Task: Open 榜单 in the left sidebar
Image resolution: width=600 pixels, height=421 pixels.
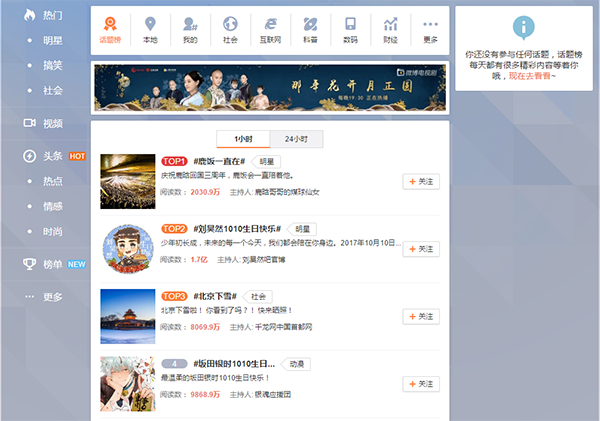Action: tap(52, 264)
